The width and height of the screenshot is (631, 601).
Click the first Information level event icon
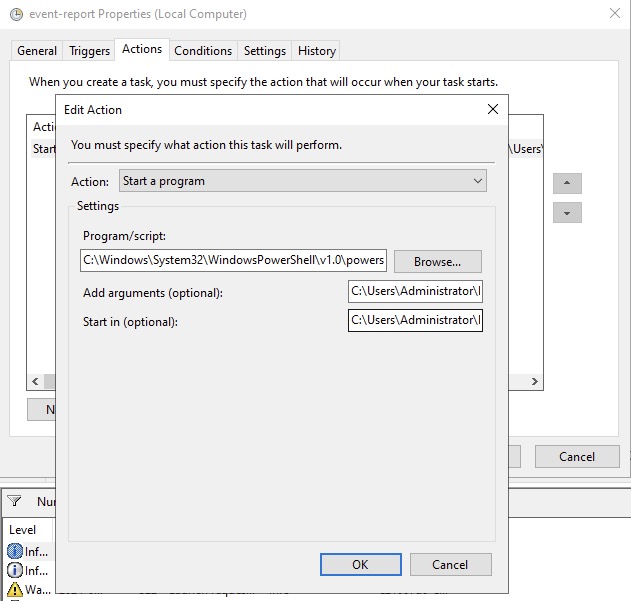[15, 551]
